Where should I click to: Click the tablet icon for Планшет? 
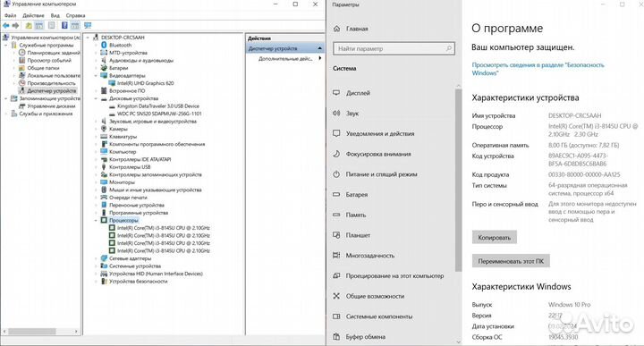pyautogui.click(x=336, y=235)
